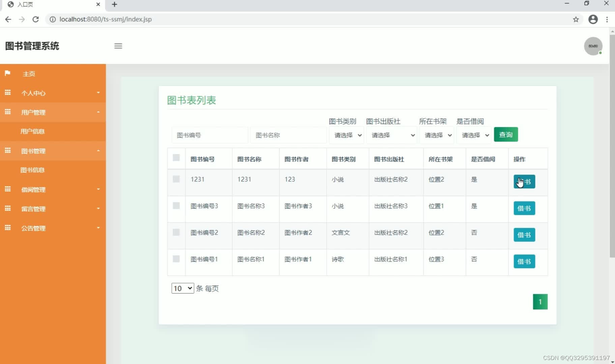This screenshot has height=364, width=615.
Task: Click the grid icon beside 公告管理
Action: [8, 227]
